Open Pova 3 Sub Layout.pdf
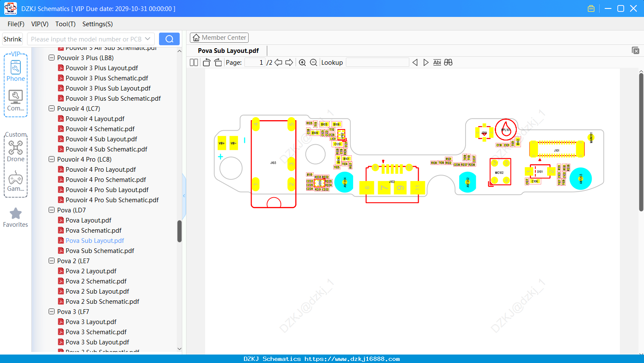 click(x=97, y=342)
